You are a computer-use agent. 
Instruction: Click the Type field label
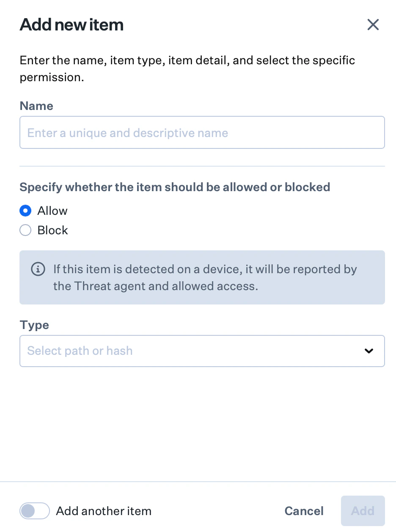[34, 325]
